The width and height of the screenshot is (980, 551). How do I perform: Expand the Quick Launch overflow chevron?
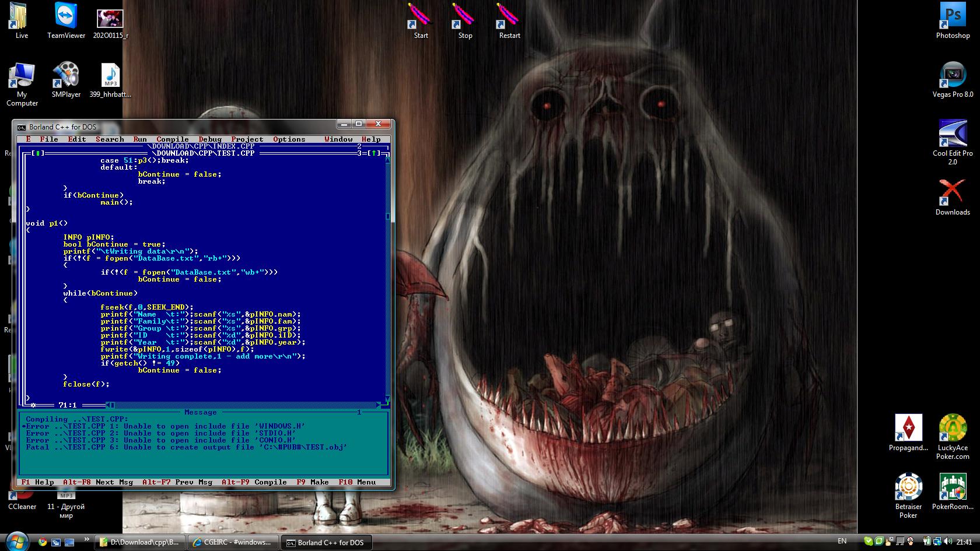(87, 539)
